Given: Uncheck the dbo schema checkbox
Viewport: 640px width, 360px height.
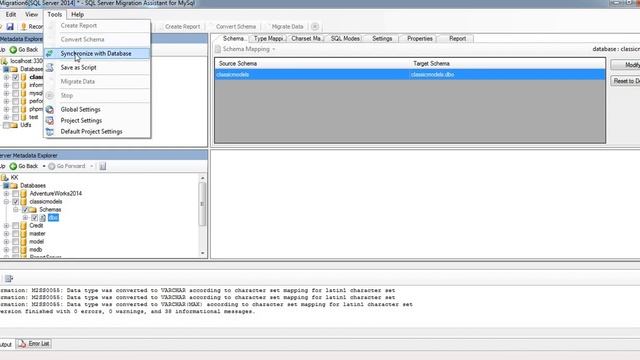Looking at the screenshot, I should (34, 218).
